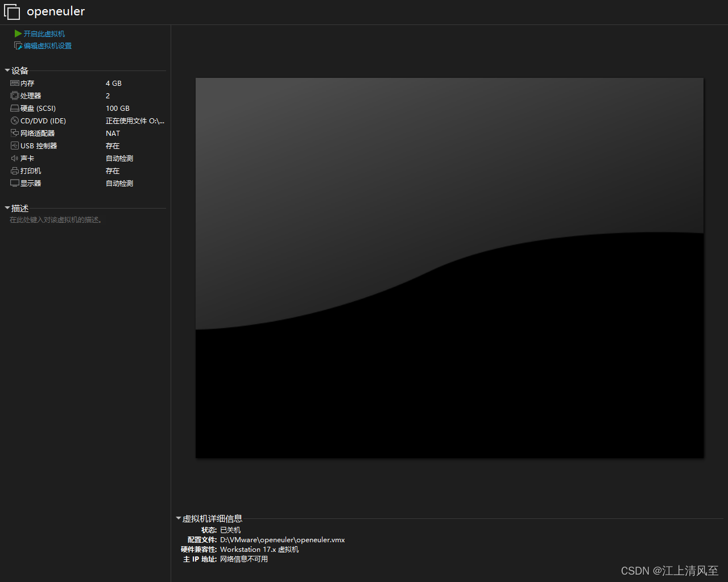Image resolution: width=728 pixels, height=582 pixels.
Task: Click the CD/DVD (IDE) disc icon
Action: (x=15, y=121)
